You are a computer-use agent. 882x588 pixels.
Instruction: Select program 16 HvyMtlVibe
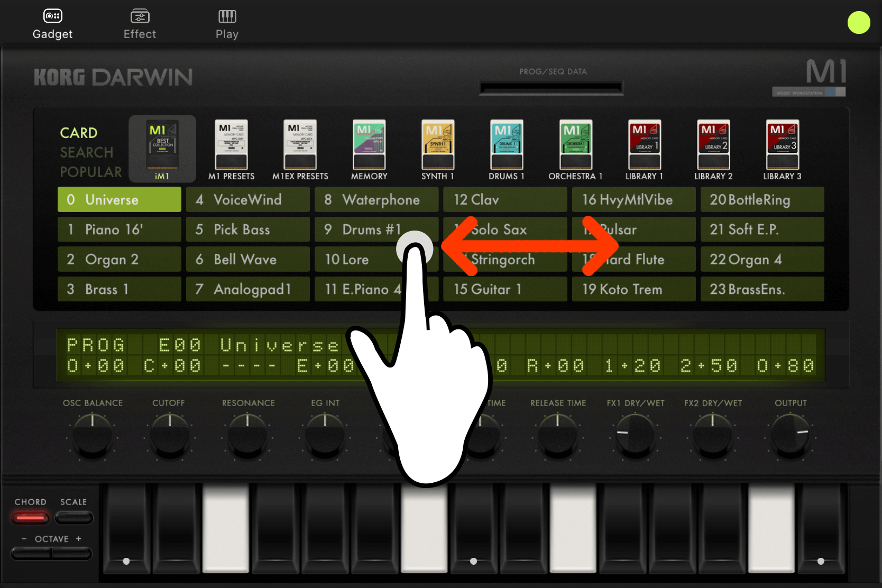point(634,199)
